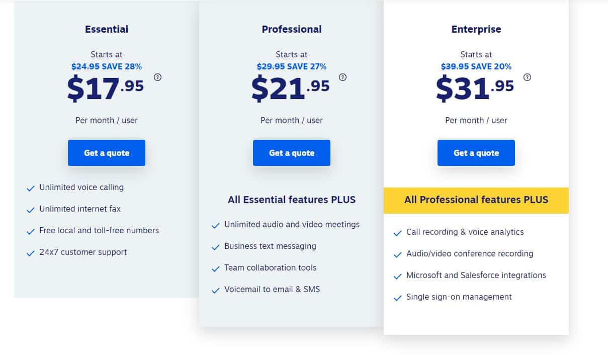Click checkmark beside Call recording & voice analytics
Image resolution: width=608 pixels, height=364 pixels.
click(x=397, y=233)
